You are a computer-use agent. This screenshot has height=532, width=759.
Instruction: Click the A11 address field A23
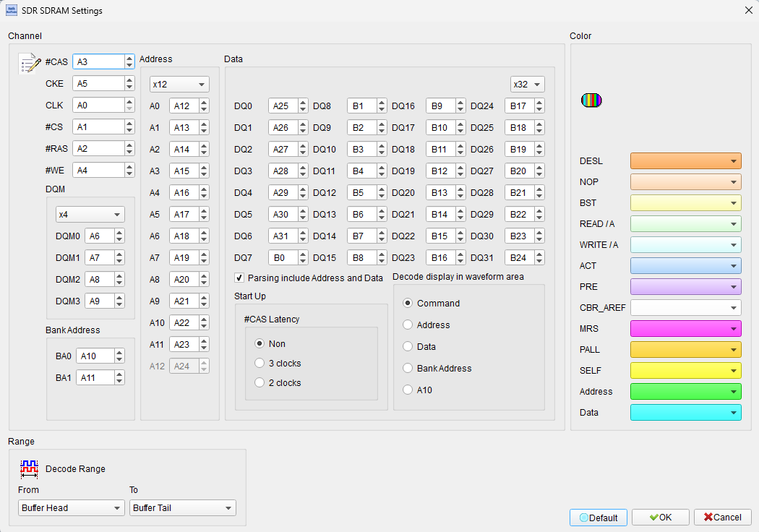(184, 345)
